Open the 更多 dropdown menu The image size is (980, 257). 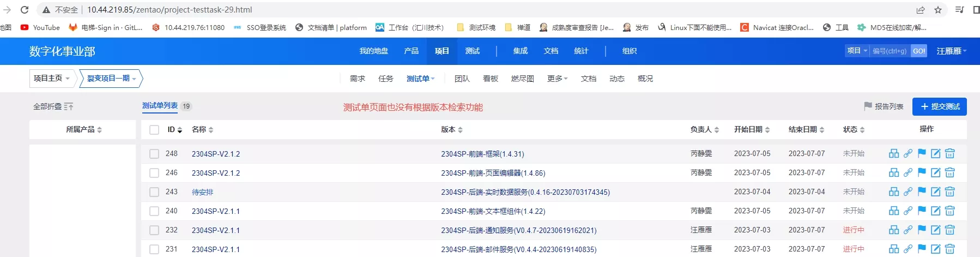(x=558, y=79)
